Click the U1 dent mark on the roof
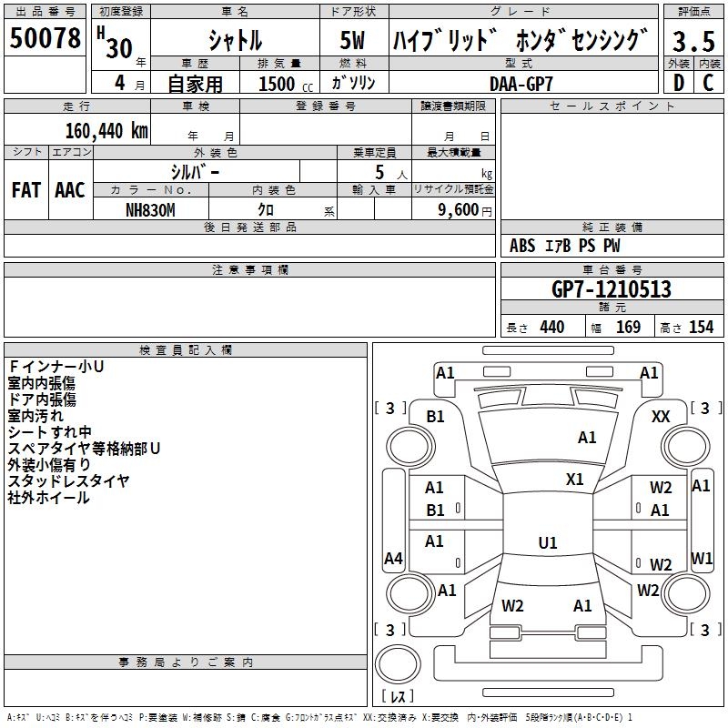The height and width of the screenshot is (728, 728). point(548,543)
